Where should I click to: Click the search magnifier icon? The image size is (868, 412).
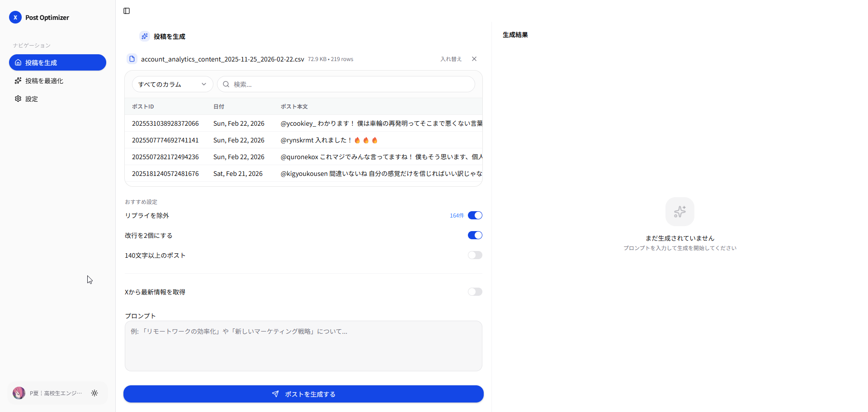coord(226,84)
